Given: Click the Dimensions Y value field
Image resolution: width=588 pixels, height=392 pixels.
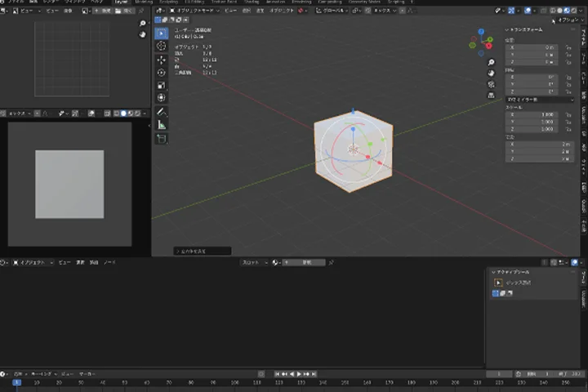Looking at the screenshot, I should (x=540, y=152).
